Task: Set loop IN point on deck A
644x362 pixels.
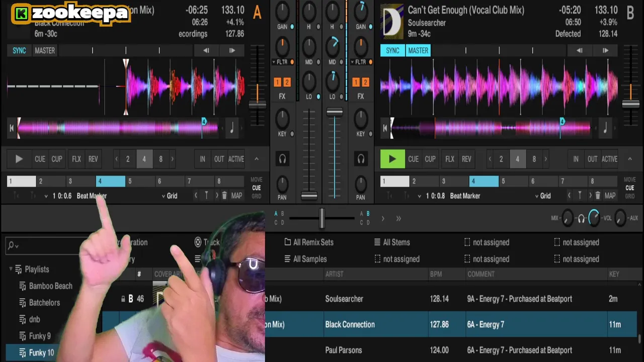Action: [202, 159]
